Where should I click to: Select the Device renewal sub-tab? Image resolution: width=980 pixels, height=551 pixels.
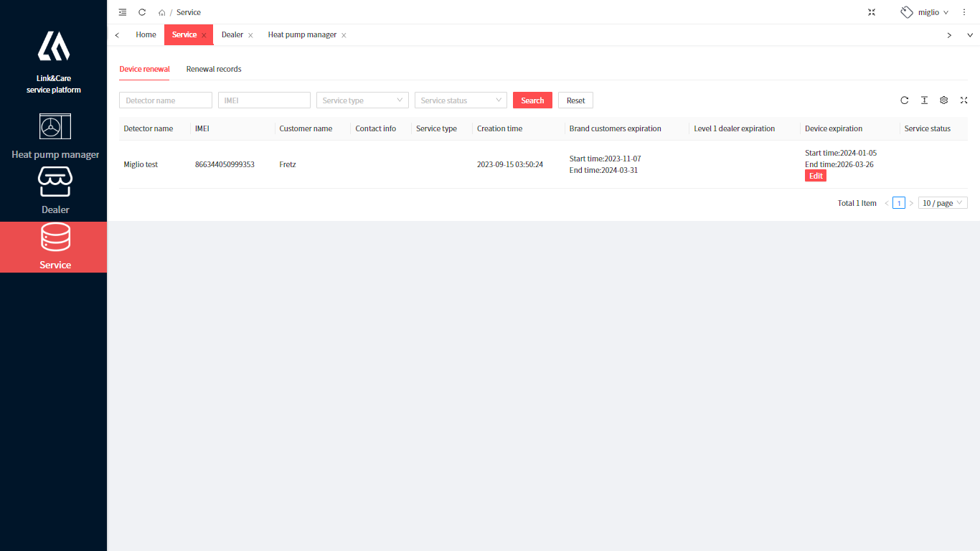144,69
